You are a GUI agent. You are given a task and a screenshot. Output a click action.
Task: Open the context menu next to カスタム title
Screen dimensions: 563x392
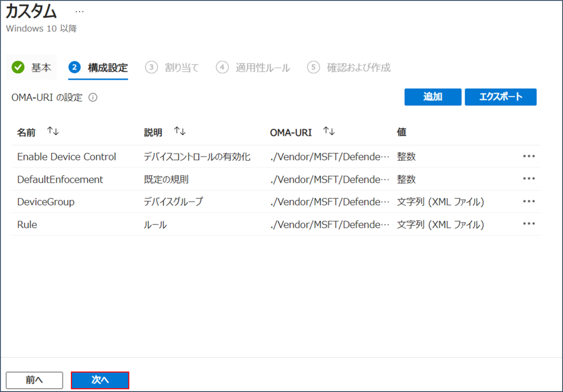tap(79, 11)
